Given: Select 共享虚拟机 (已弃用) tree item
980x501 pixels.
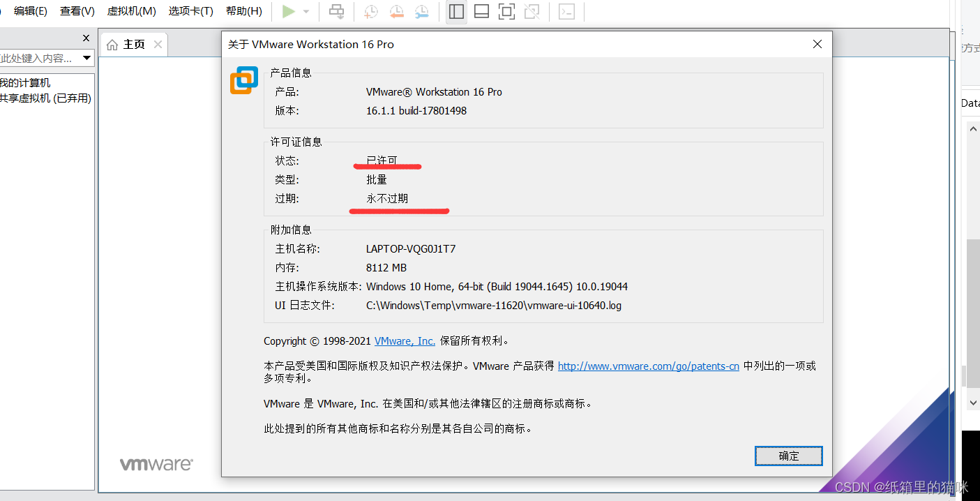Looking at the screenshot, I should click(45, 98).
